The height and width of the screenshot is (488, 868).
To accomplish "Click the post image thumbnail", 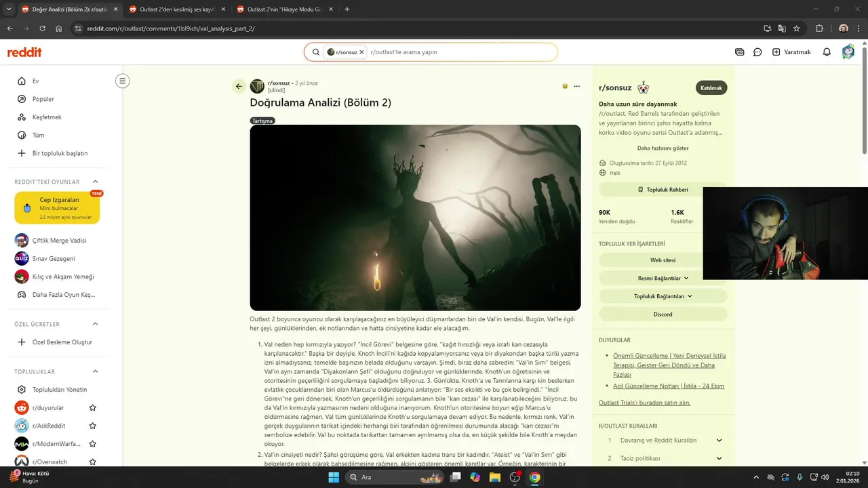I will 415,218.
